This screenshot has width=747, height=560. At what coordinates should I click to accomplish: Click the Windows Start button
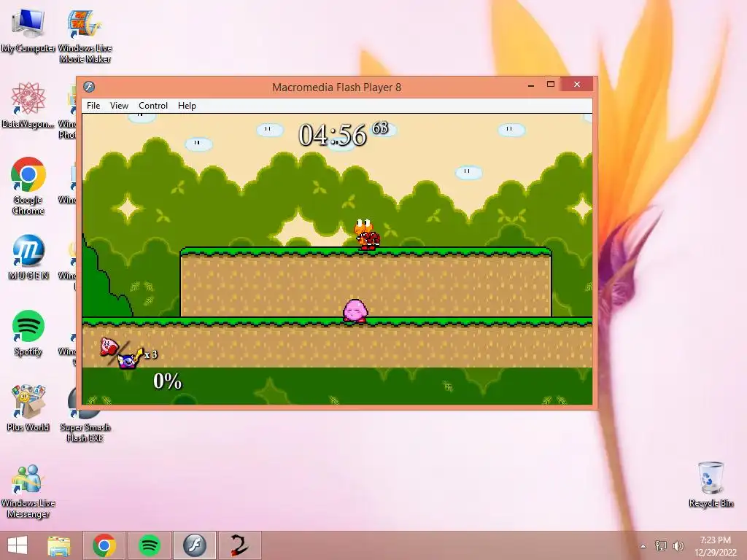tap(18, 545)
